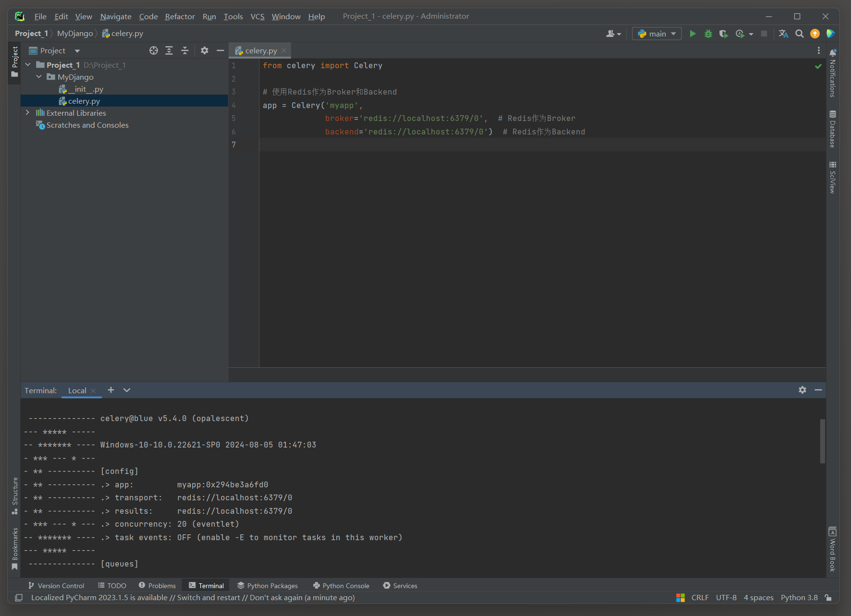Open the Python Console
The width and height of the screenshot is (851, 616).
341,586
